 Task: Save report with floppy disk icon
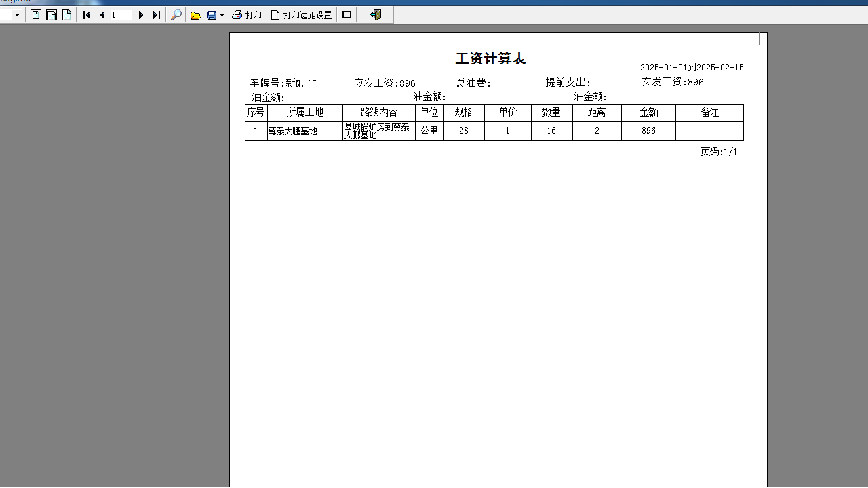(212, 15)
